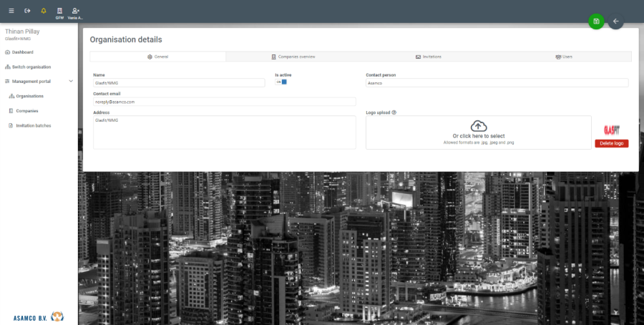Click the GLASFIT logo thumbnail
Image resolution: width=644 pixels, height=325 pixels.
tap(611, 130)
